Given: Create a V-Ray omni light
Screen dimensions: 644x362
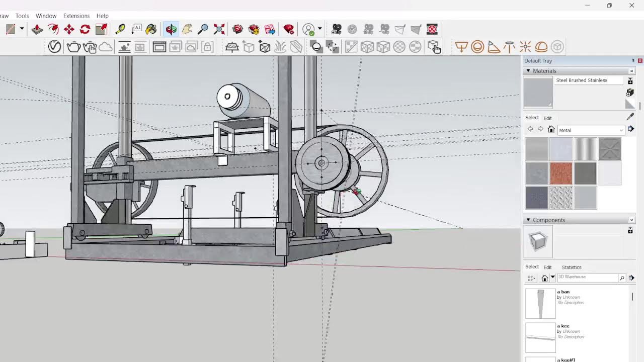Looking at the screenshot, I should [525, 47].
